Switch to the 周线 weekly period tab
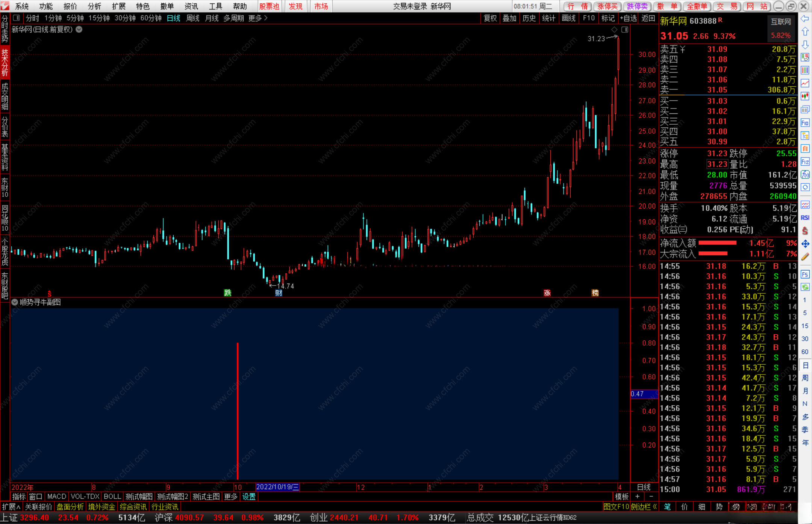Image resolution: width=812 pixels, height=524 pixels. coord(192,18)
